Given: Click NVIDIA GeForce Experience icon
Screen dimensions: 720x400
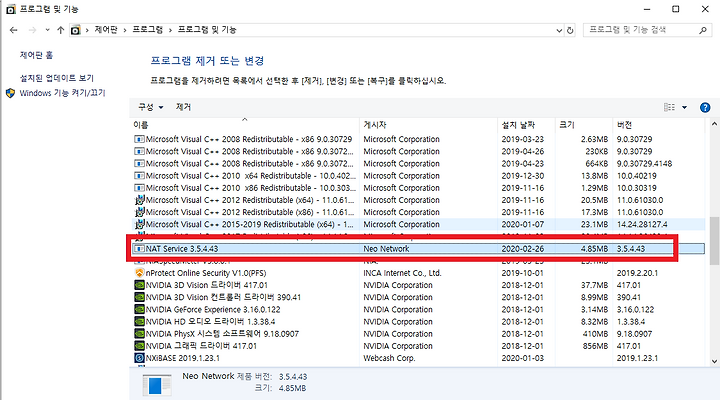Looking at the screenshot, I should tap(139, 309).
